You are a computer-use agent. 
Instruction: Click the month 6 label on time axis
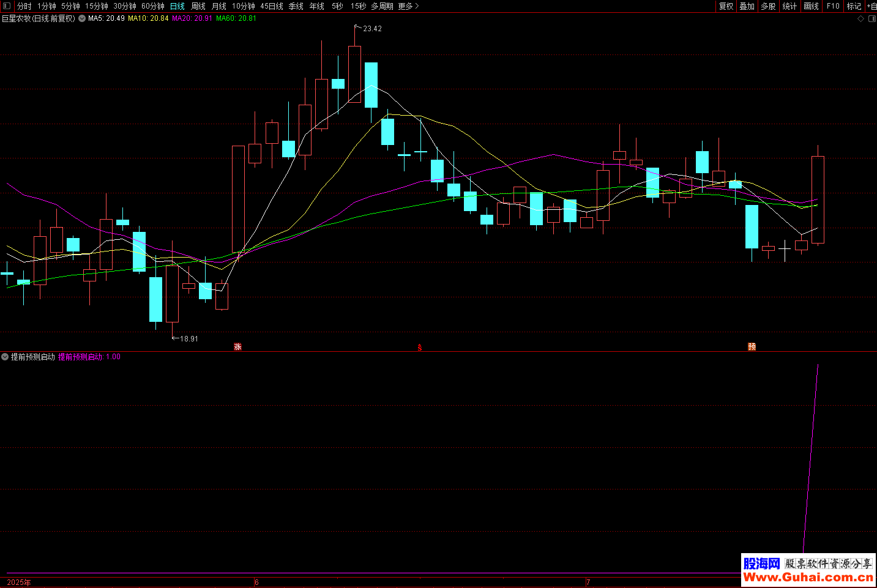click(257, 582)
